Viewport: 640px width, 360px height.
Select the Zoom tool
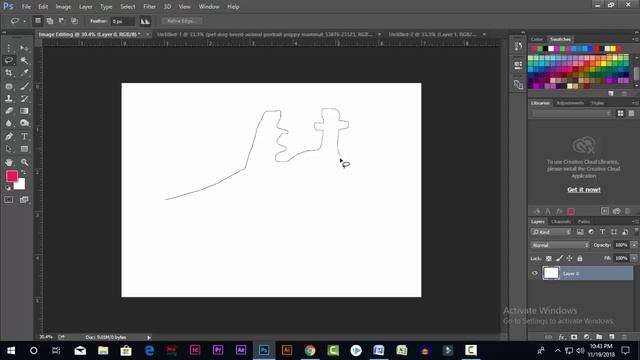coord(24,162)
